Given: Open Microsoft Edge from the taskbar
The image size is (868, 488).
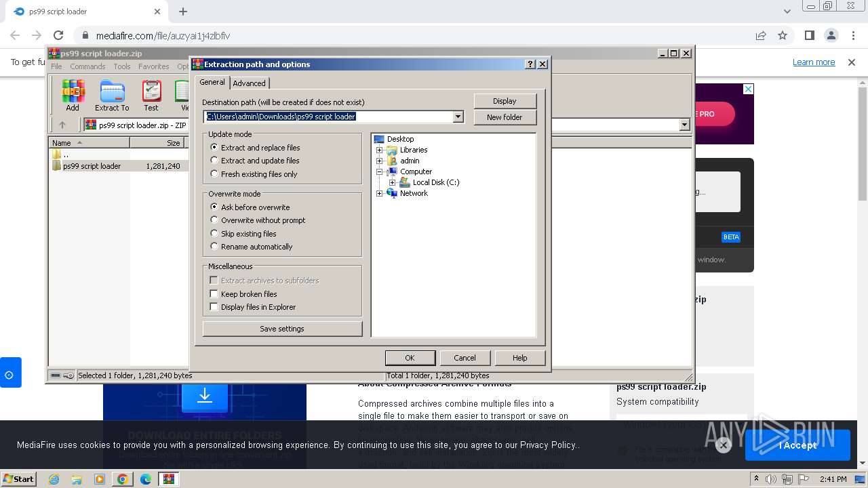Looking at the screenshot, I should 146,479.
